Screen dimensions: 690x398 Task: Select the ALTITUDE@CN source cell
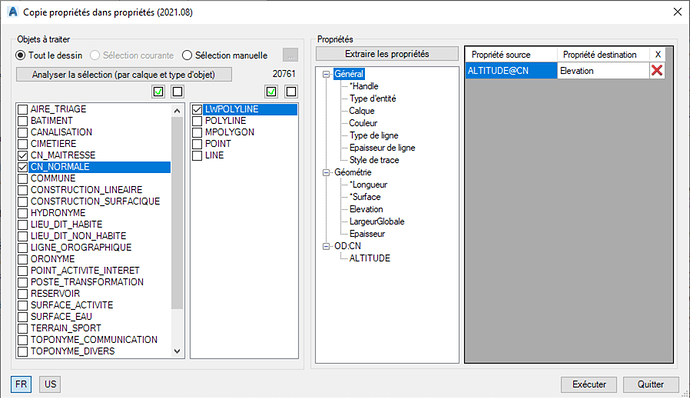click(x=511, y=71)
